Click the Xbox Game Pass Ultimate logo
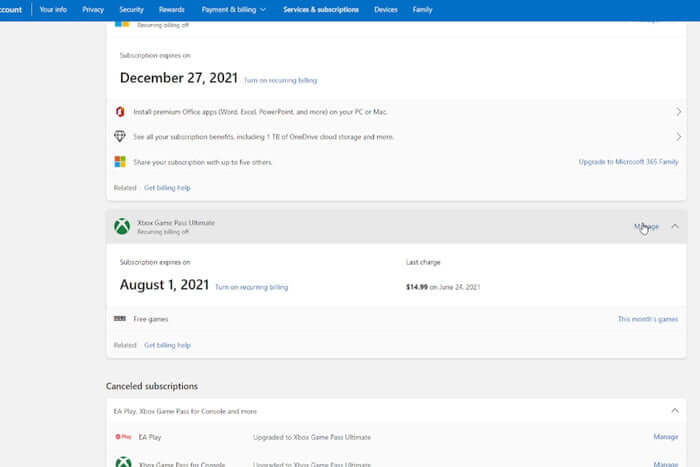The width and height of the screenshot is (700, 467). click(121, 227)
